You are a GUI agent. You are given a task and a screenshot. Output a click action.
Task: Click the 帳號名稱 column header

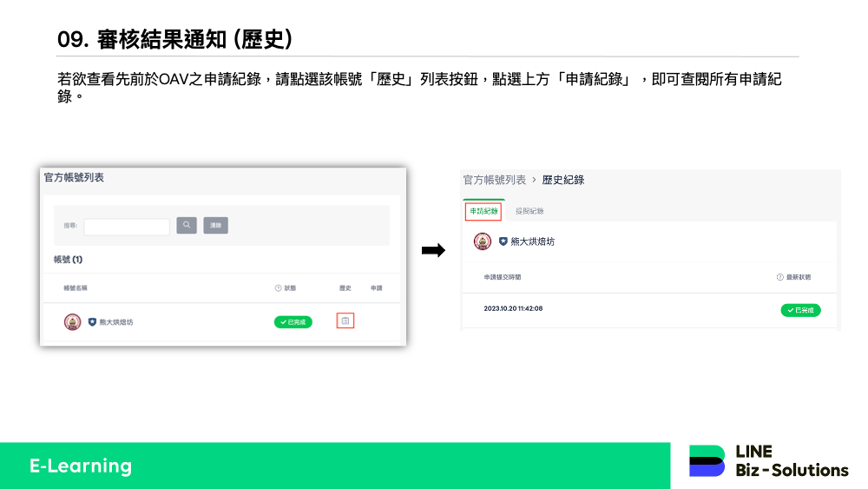(76, 288)
